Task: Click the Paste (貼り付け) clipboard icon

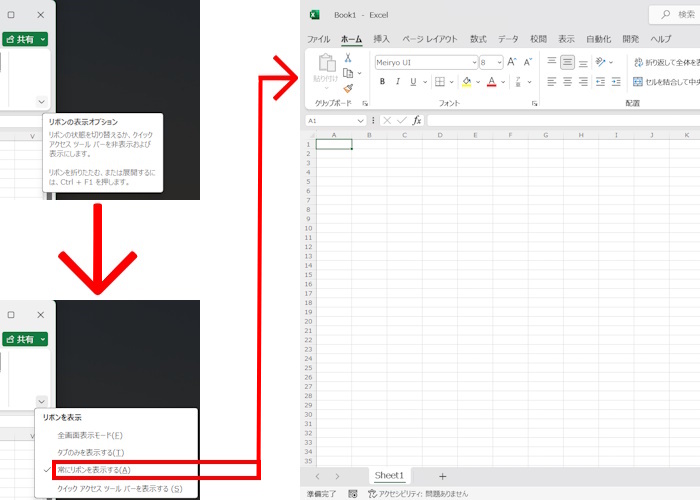Action: click(327, 63)
